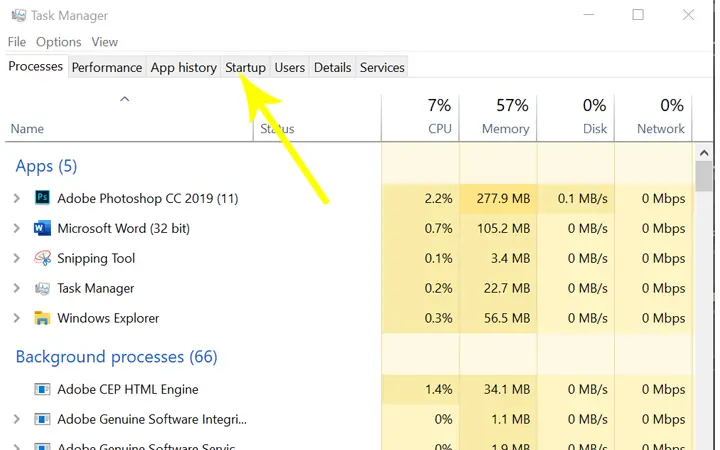The image size is (720, 450).
Task: Sort by the 57% Memory column header
Action: tap(498, 118)
